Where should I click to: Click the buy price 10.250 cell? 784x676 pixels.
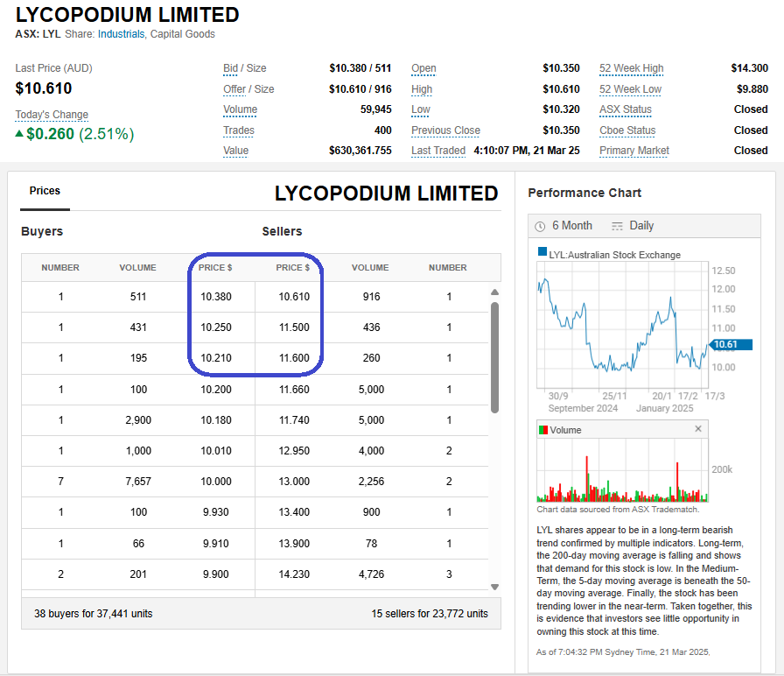[216, 327]
